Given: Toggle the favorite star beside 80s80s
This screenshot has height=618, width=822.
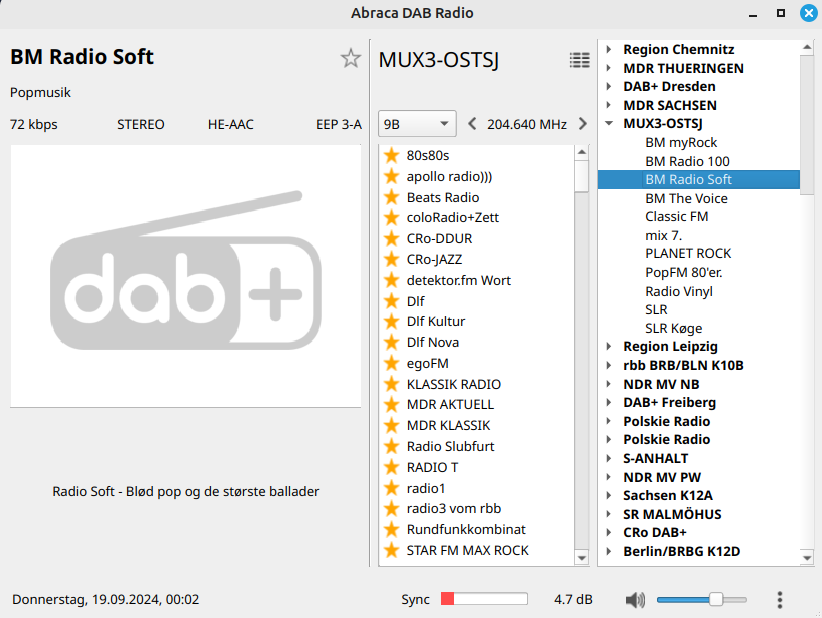Looking at the screenshot, I should coord(392,155).
